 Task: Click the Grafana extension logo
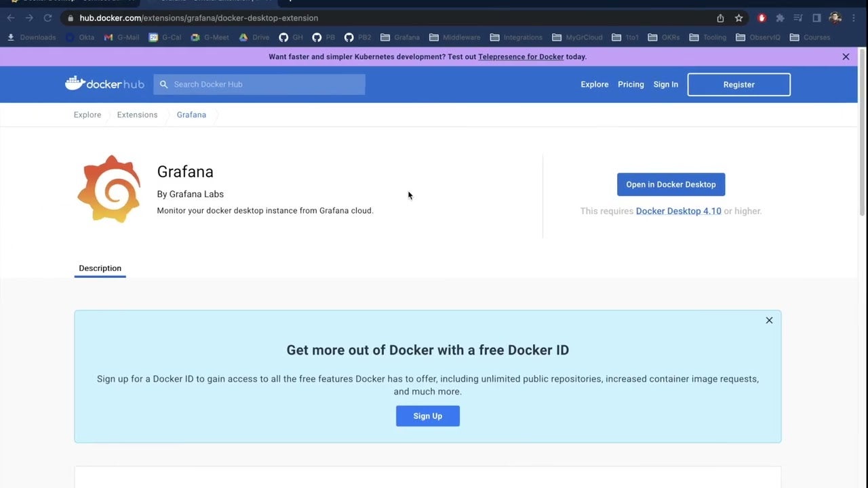pyautogui.click(x=108, y=189)
